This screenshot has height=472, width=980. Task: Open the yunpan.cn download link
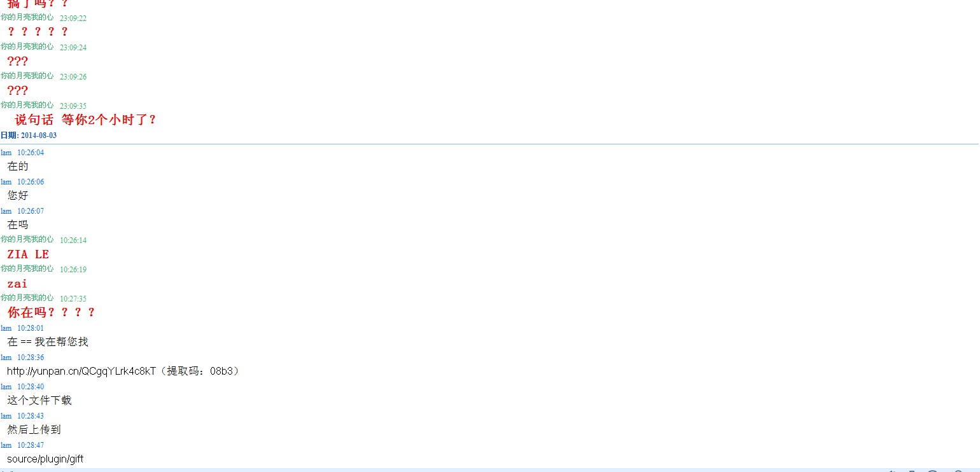coord(81,371)
